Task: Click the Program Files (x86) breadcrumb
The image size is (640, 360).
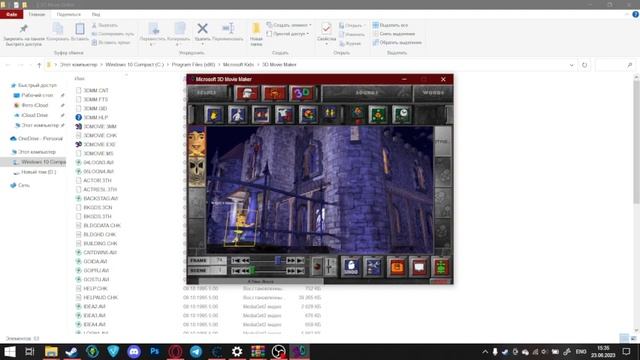Action: (193, 65)
